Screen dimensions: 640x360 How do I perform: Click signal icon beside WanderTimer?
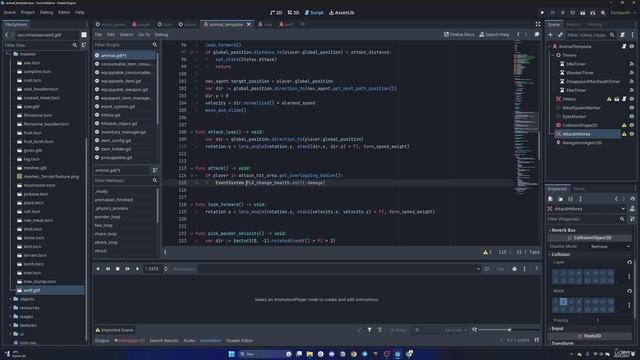click(x=631, y=73)
